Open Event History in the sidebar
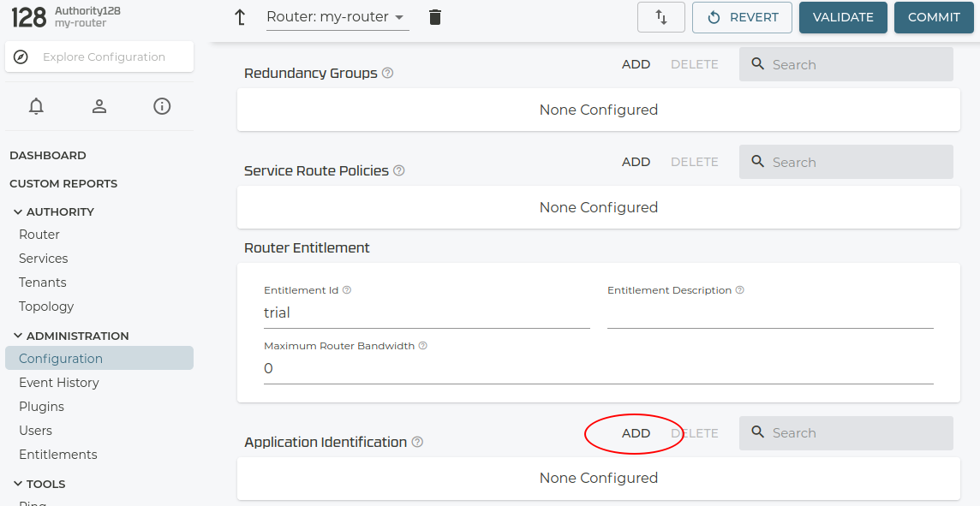 (59, 383)
